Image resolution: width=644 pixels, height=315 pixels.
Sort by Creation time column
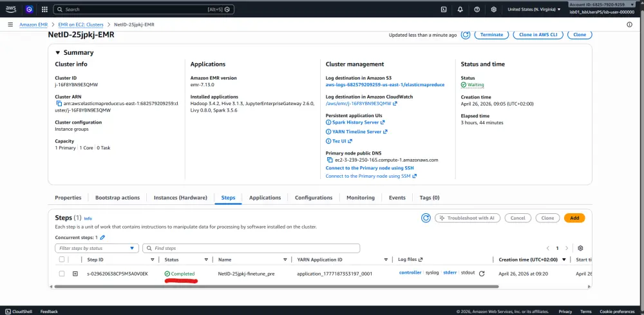[564, 260]
